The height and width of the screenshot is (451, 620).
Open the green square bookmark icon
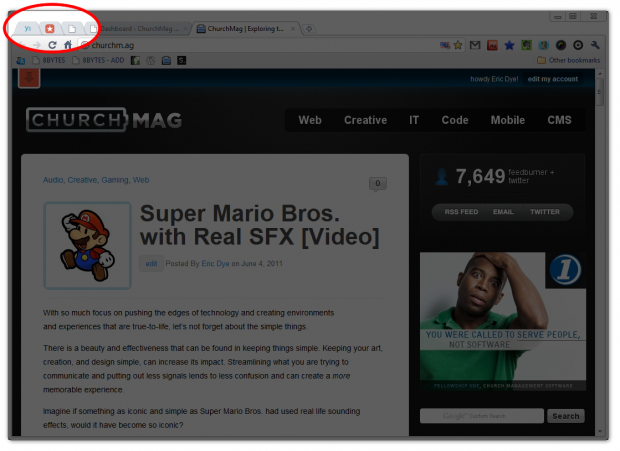click(x=135, y=60)
